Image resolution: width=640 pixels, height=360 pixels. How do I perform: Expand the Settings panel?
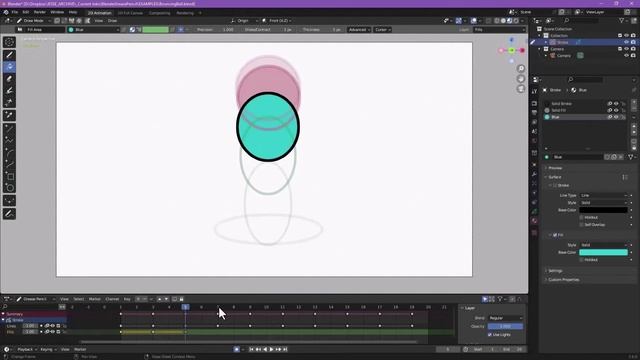click(x=555, y=271)
